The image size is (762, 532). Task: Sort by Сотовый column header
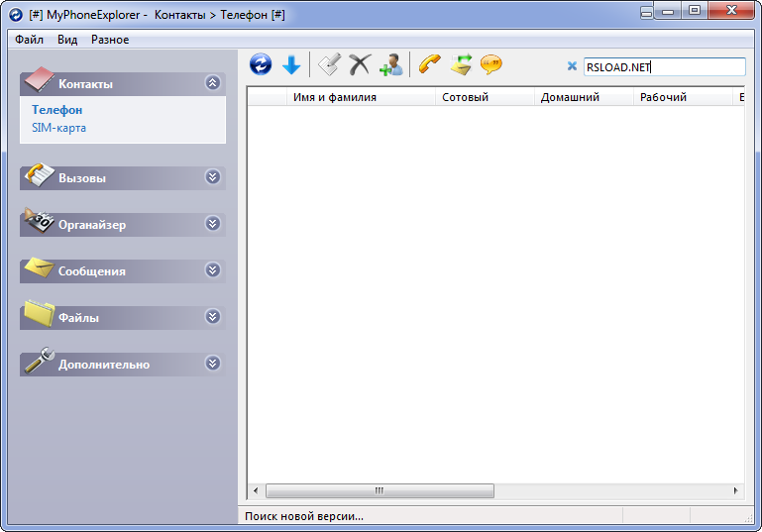[x=485, y=97]
